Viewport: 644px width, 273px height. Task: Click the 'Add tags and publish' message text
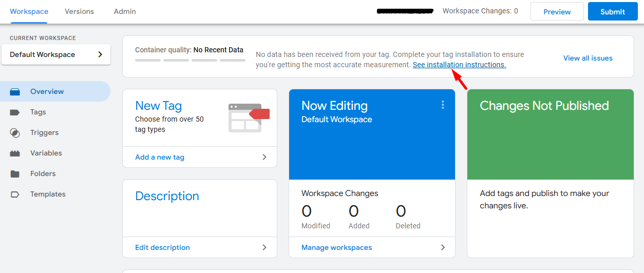(544, 200)
